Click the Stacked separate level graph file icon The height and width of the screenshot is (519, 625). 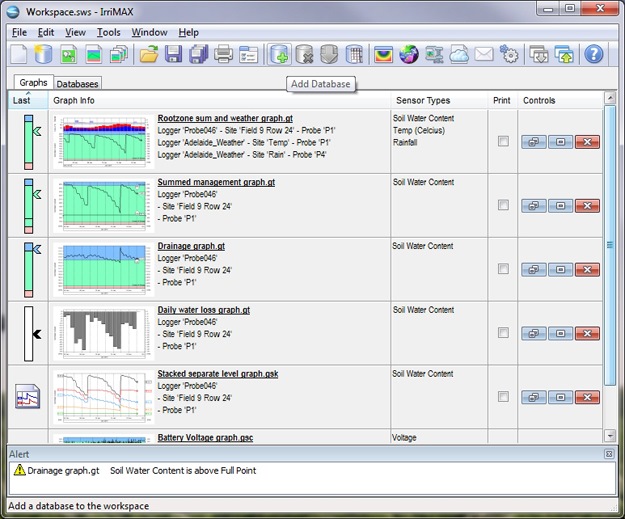tap(28, 396)
